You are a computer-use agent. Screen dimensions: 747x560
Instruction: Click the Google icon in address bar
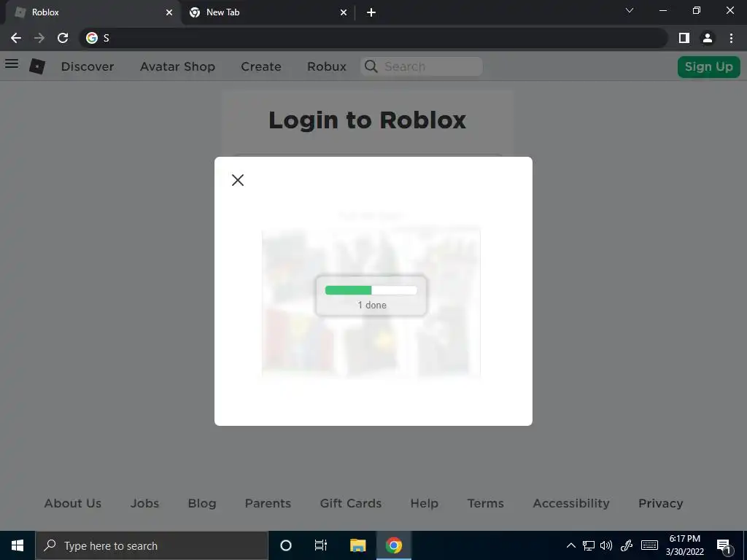(x=92, y=38)
